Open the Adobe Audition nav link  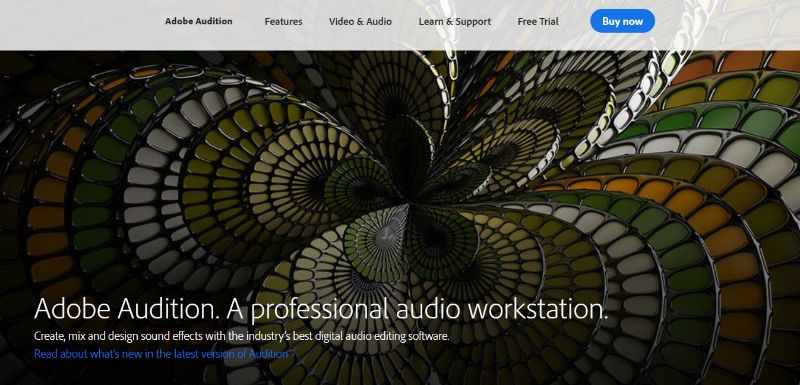point(198,21)
